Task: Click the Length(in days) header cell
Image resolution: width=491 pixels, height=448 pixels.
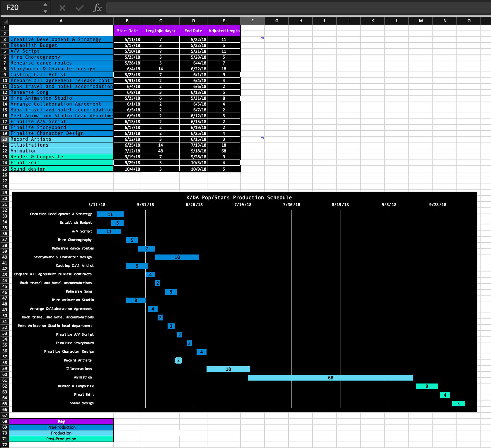Action: coord(160,31)
